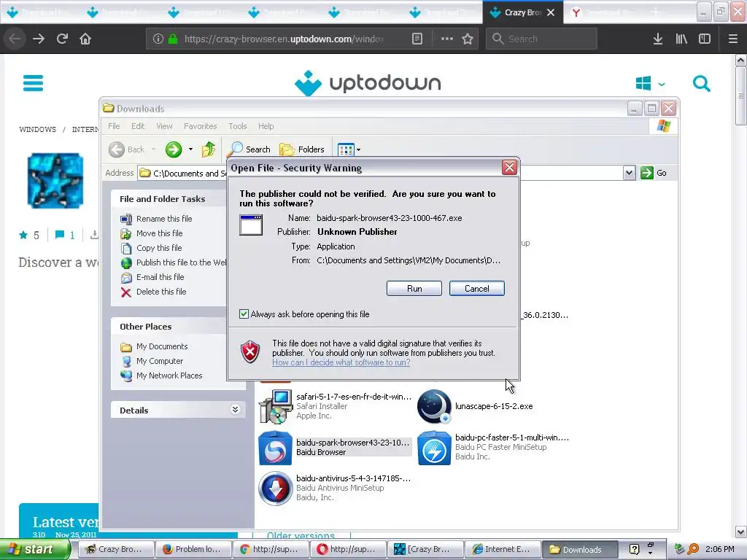This screenshot has height=560, width=747.
Task: Click Move this file task
Action: coord(159,233)
